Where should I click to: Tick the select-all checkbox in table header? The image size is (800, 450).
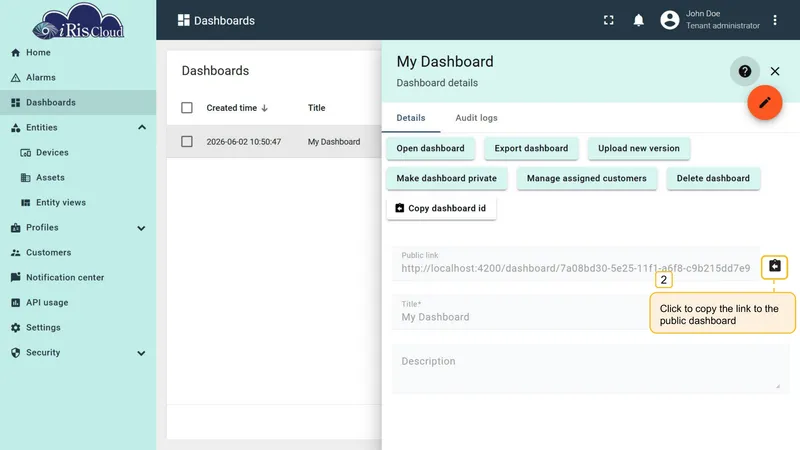tap(187, 108)
